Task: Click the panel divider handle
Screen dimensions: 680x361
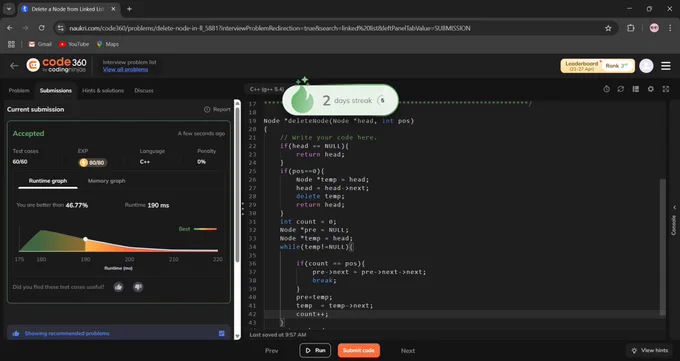Action: [243, 209]
